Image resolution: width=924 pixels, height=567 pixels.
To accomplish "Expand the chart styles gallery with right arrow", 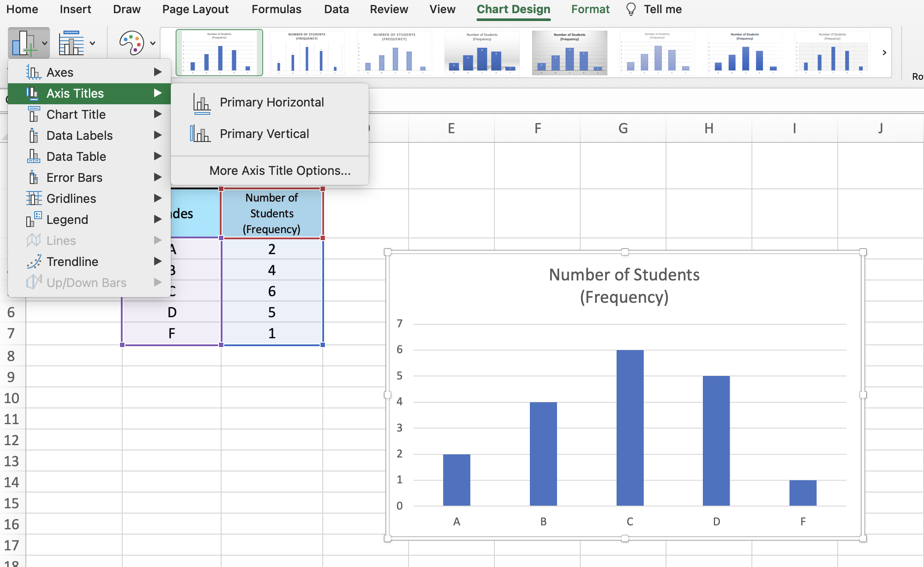I will 884,52.
